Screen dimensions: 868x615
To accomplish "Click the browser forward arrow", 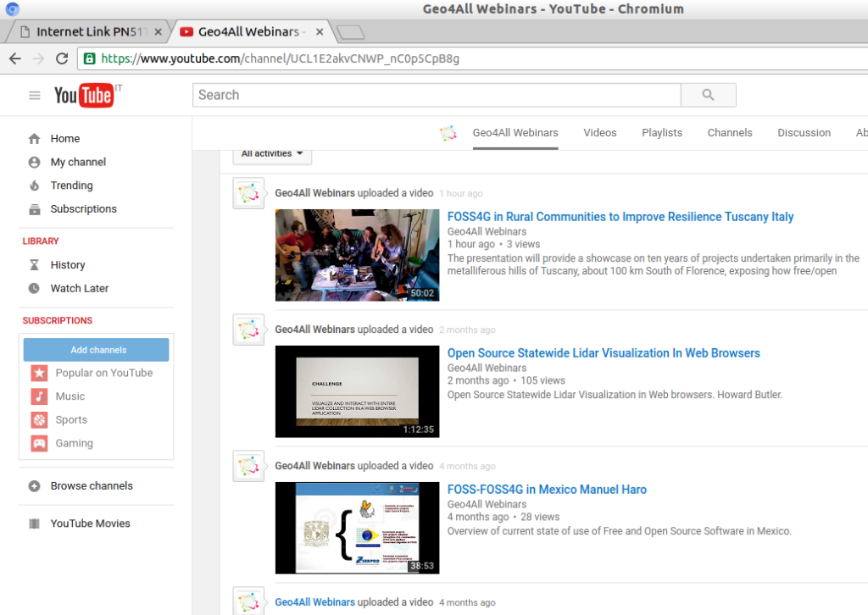I will pyautogui.click(x=38, y=58).
